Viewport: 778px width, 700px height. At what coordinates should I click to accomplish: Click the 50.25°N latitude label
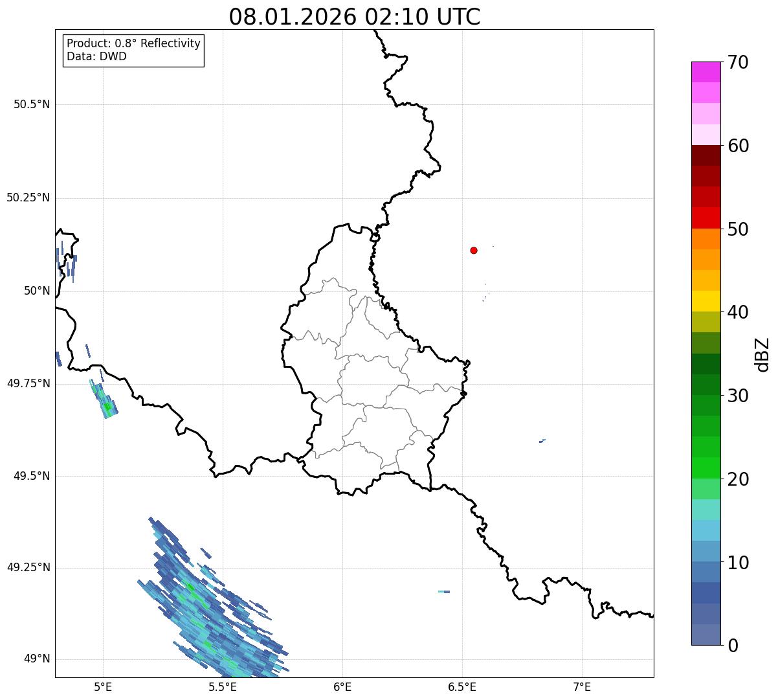click(28, 198)
